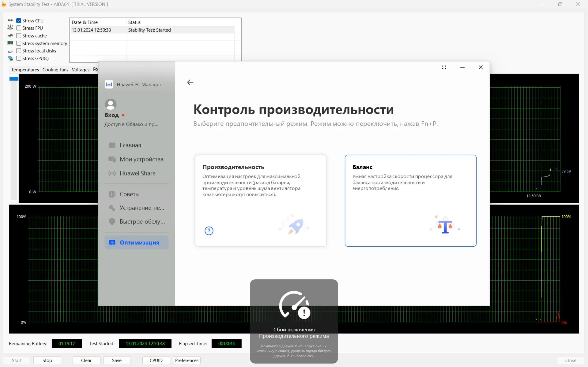Select the Производительность mode card
The image size is (588, 367).
point(260,201)
